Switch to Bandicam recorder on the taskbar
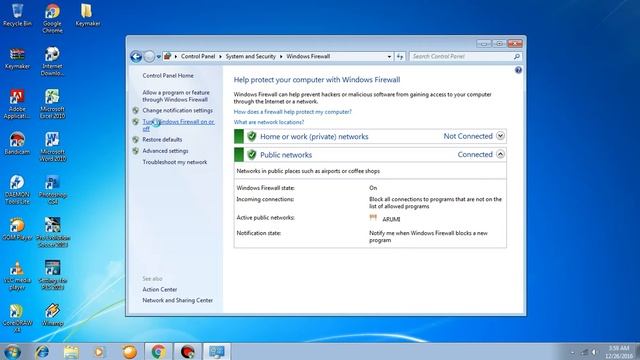 point(187,352)
